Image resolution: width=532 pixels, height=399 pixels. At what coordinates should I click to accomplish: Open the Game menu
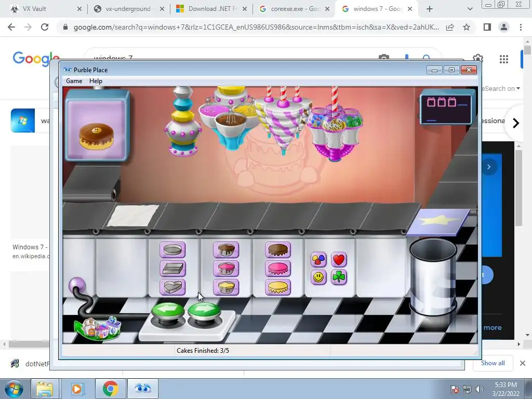point(74,81)
